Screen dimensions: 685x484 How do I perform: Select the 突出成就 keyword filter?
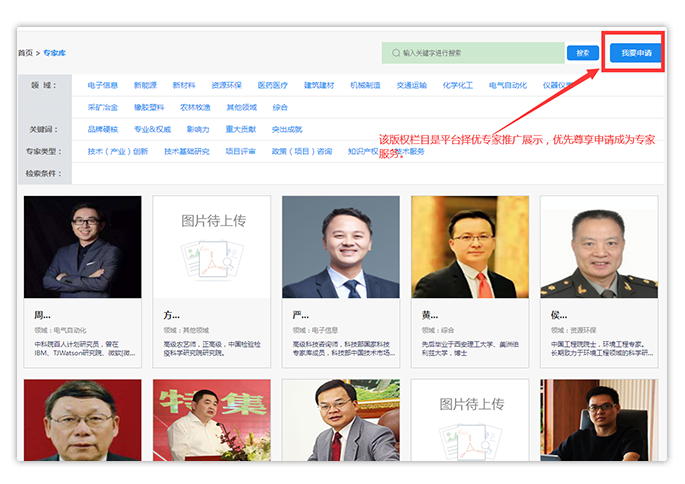coord(287,129)
